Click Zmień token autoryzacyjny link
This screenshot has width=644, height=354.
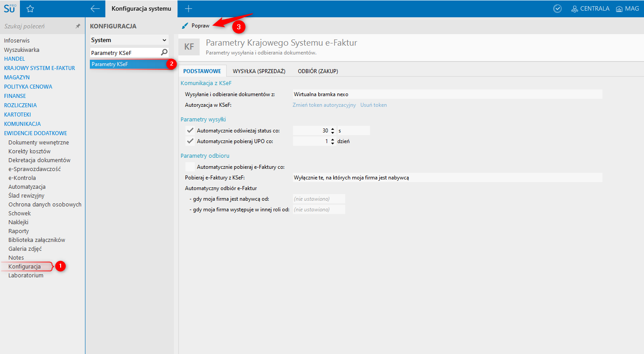pyautogui.click(x=324, y=105)
